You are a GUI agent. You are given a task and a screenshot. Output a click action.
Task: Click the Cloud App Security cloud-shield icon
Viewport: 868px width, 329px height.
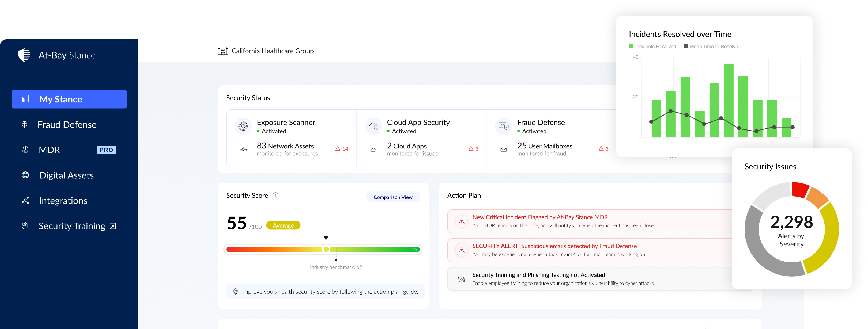click(373, 126)
